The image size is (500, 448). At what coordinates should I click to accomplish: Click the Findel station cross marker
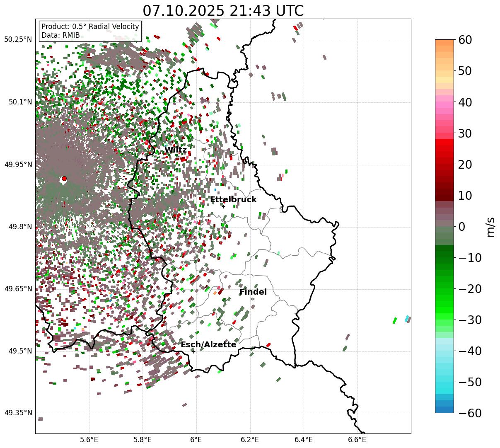[x=253, y=299]
